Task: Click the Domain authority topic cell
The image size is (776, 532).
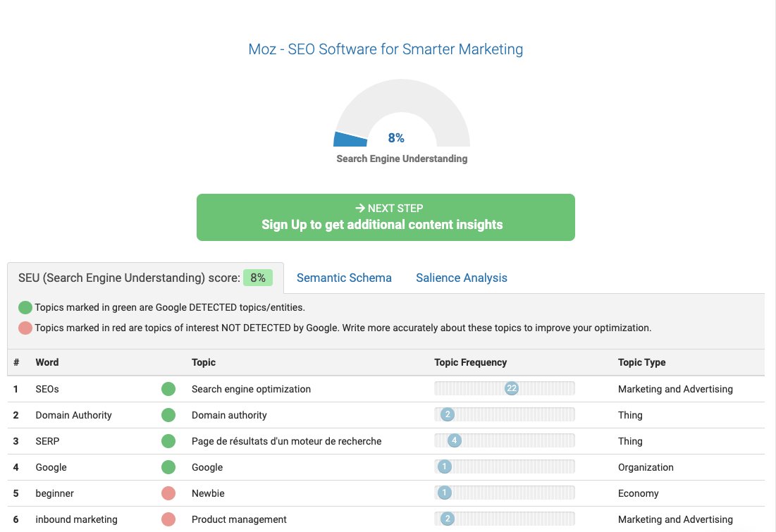Action: [x=229, y=415]
